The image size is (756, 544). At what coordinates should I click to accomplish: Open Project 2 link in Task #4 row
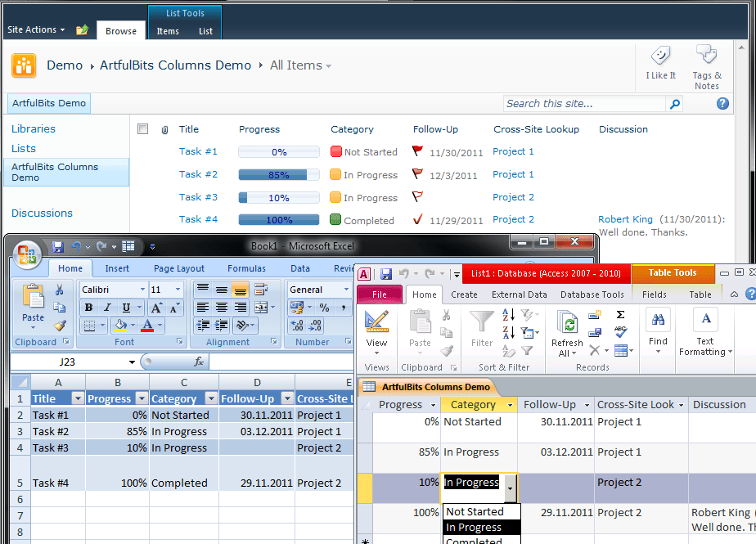tap(513, 219)
